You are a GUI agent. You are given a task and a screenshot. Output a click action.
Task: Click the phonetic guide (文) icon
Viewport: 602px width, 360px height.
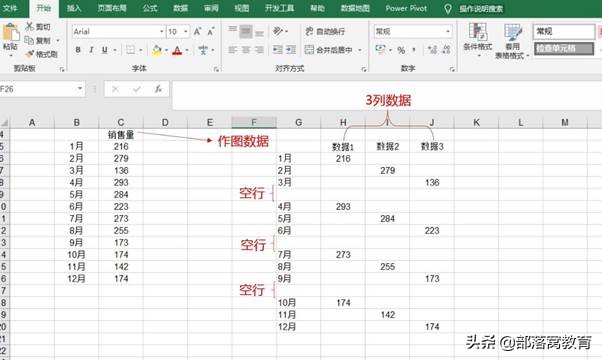pyautogui.click(x=203, y=50)
